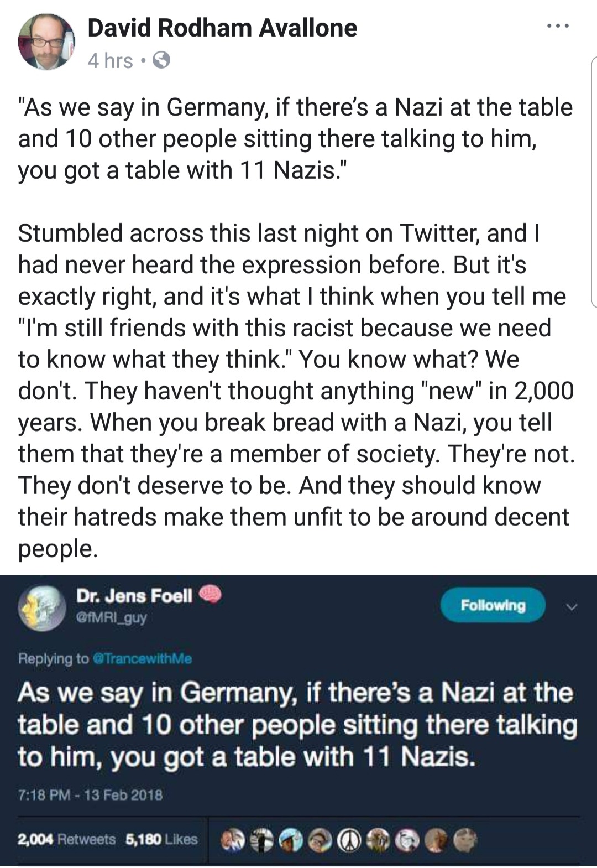Click the 4 hrs timestamp link
This screenshot has width=597, height=868.
click(x=110, y=60)
